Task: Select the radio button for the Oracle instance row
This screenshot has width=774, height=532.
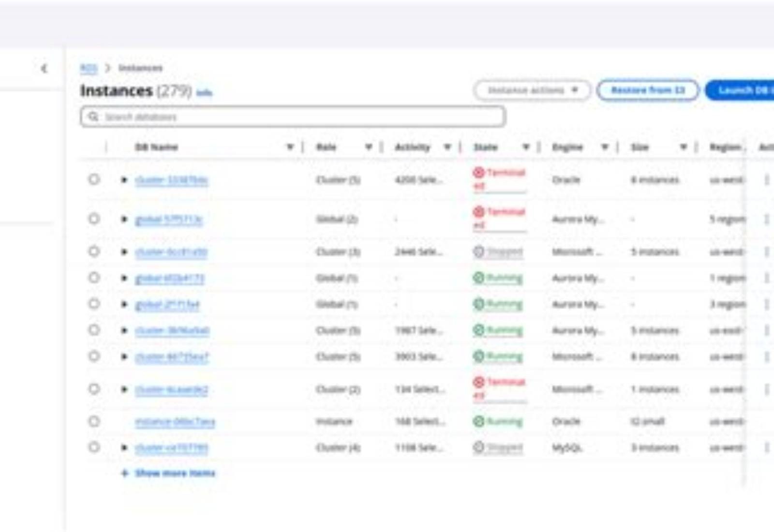Action: click(94, 421)
